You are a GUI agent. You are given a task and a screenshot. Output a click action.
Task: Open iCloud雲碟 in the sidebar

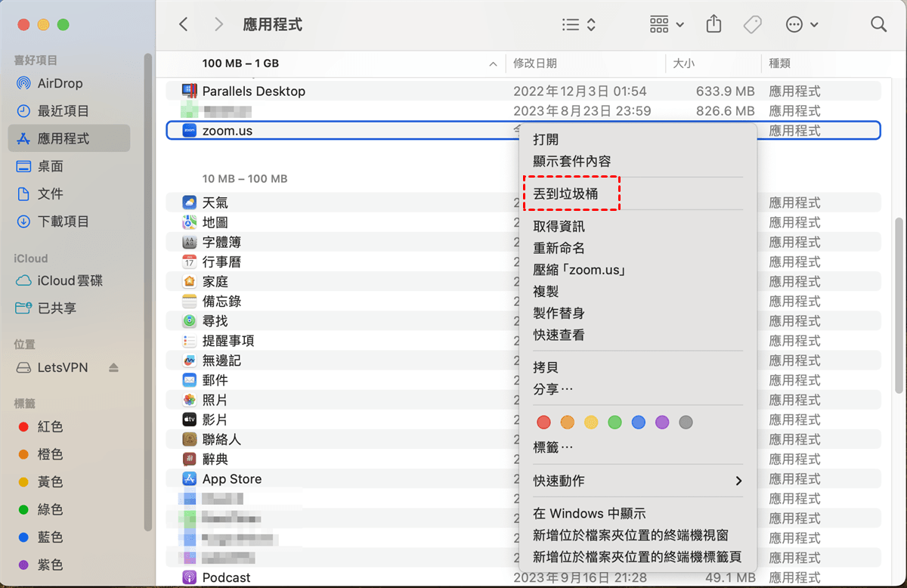click(70, 280)
